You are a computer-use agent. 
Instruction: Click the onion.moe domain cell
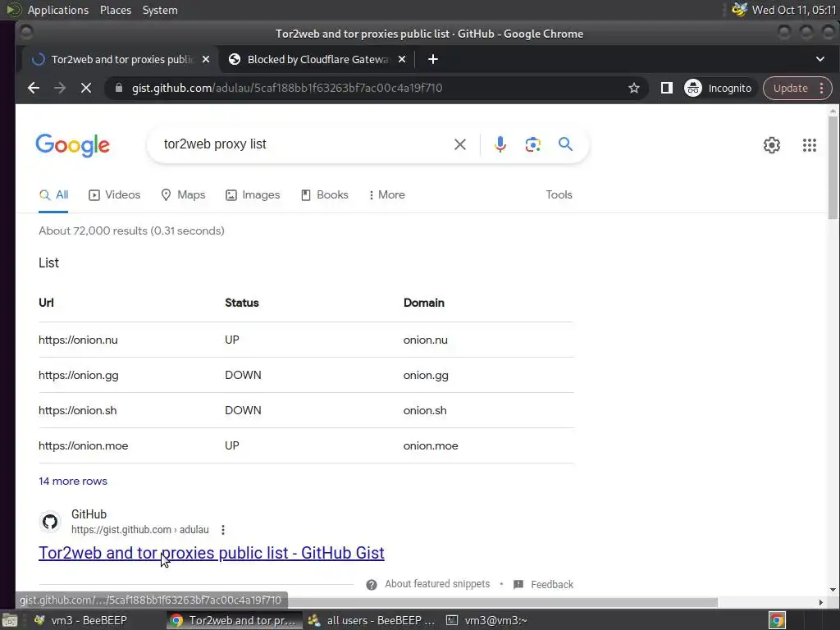coord(431,446)
